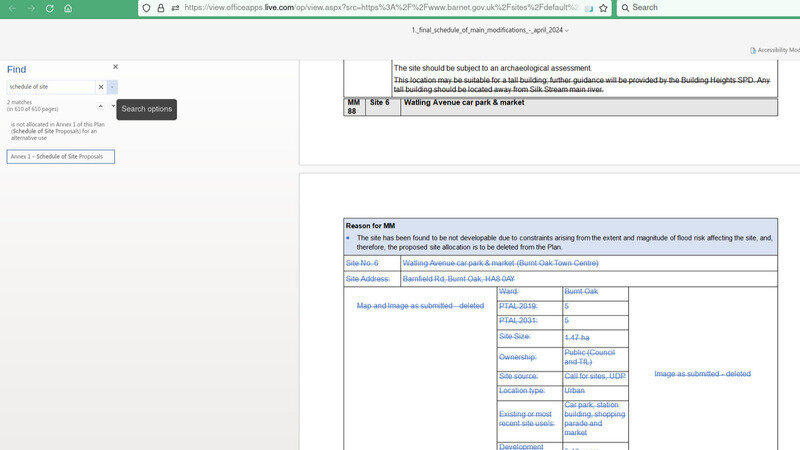Open the tracking protection shield icon
800x450 pixels.
click(146, 7)
